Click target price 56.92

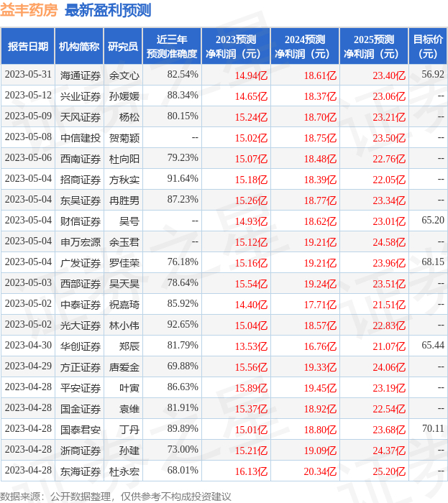pyautogui.click(x=433, y=75)
